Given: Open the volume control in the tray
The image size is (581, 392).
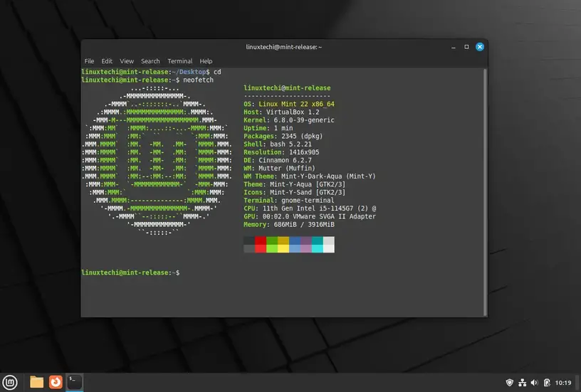Looking at the screenshot, I should (534, 382).
